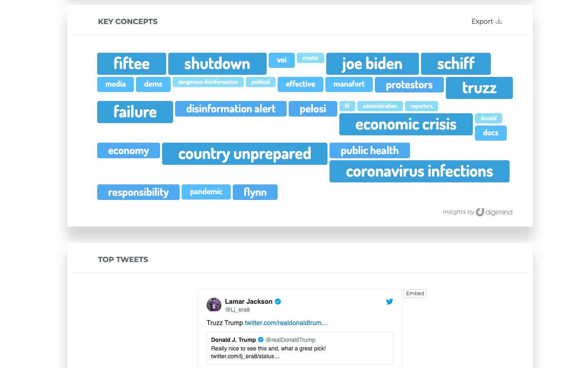Screen dimensions: 588x368
Task: Click the 'economic crisis' keyword bubble
Action: point(405,124)
